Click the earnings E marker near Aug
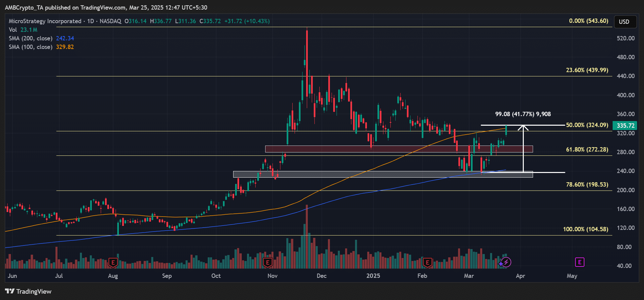The image size is (644, 300). [x=113, y=263]
